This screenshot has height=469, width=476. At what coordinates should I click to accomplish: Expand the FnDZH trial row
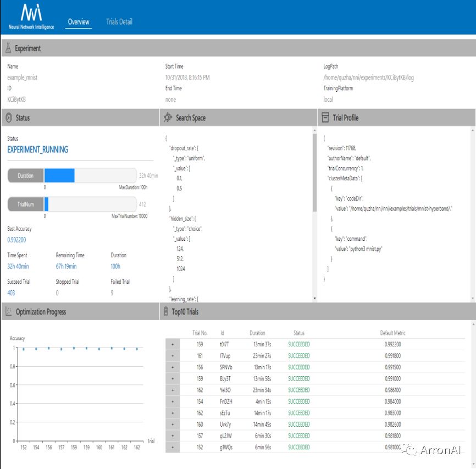tap(173, 401)
